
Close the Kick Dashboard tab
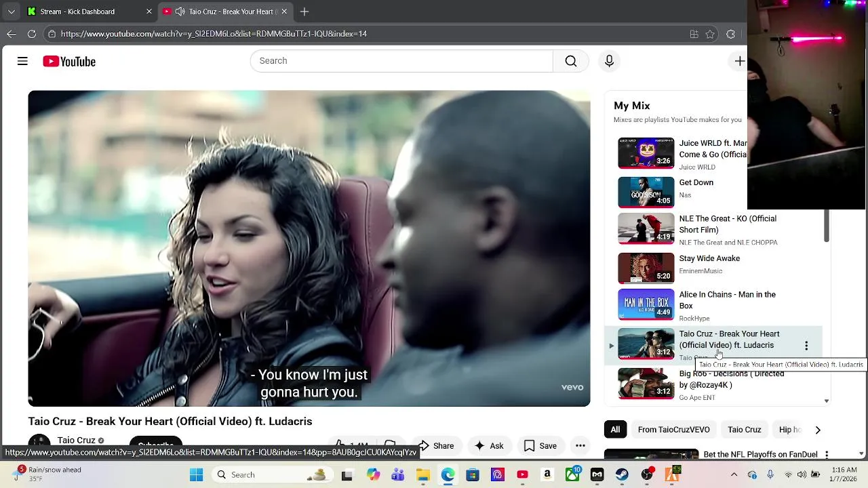149,12
